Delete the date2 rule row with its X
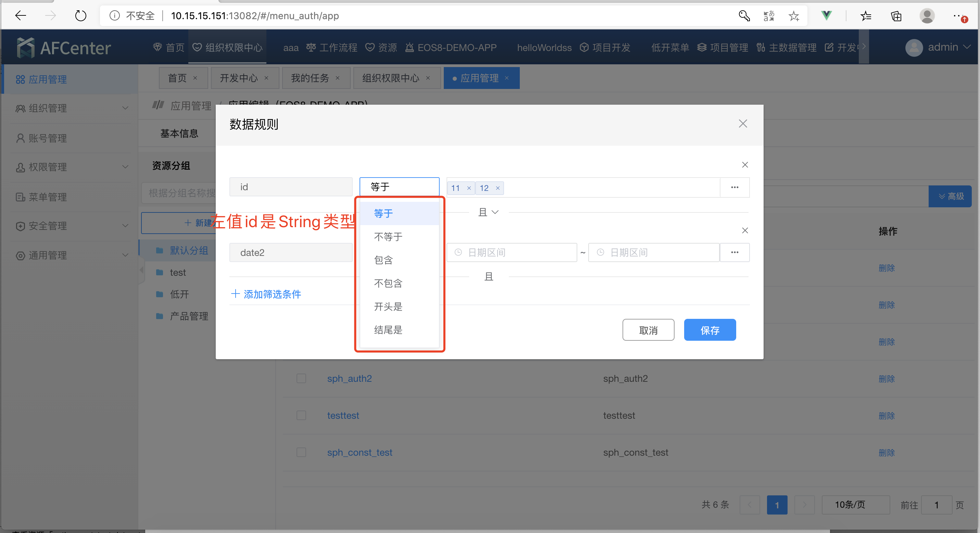Screen dimensions: 980x533 pos(744,230)
